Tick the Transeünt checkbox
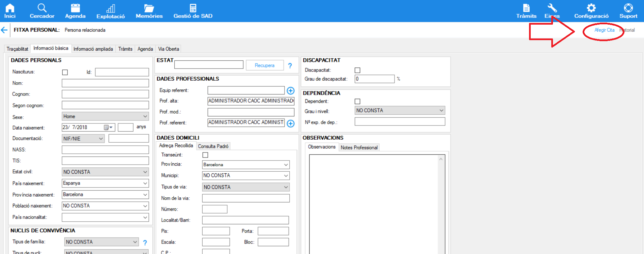The width and height of the screenshot is (644, 254). click(205, 155)
